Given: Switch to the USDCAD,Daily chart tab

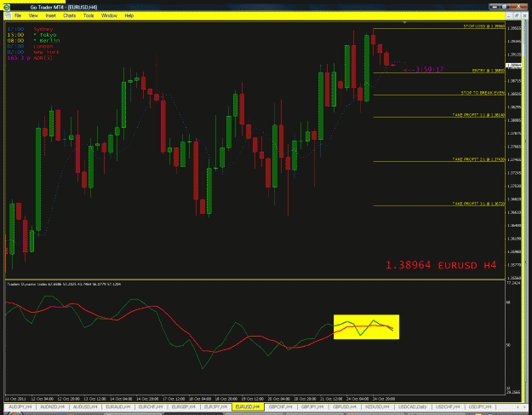Looking at the screenshot, I should [413, 406].
